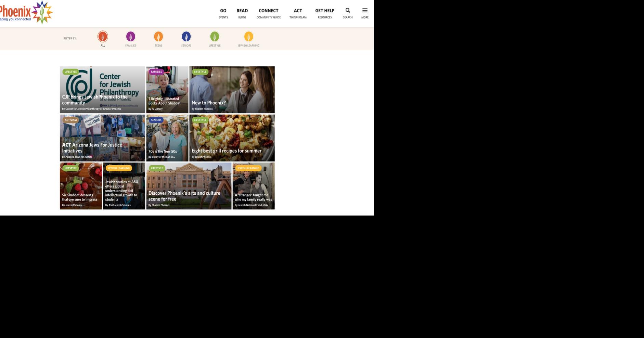This screenshot has height=338, width=644.
Task: Click Activism tag on Arizona Jews card
Action: (71, 120)
